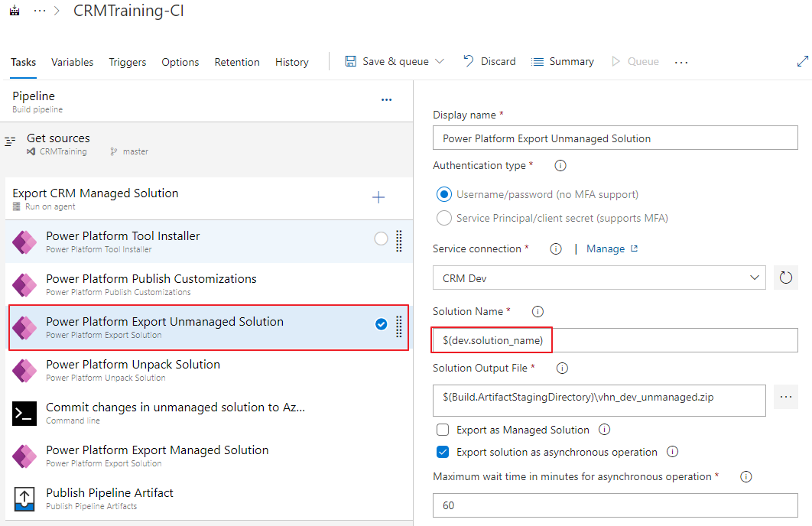Select Power Platform Export Unmanaged Solution task
The width and height of the screenshot is (812, 526).
[209, 328]
